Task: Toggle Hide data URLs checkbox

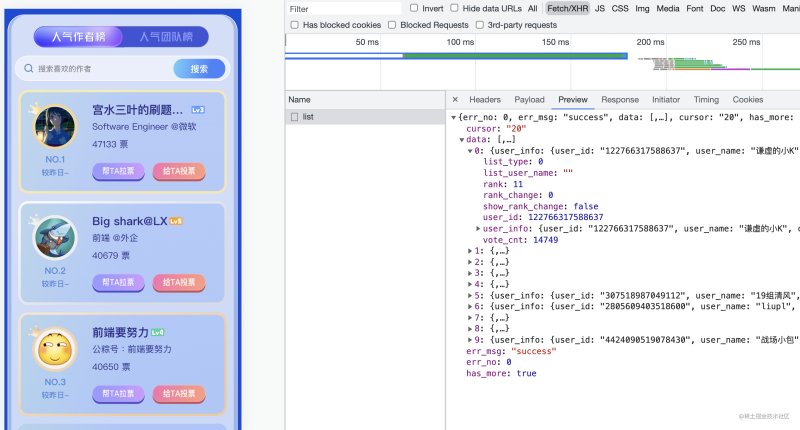Action: pos(454,8)
